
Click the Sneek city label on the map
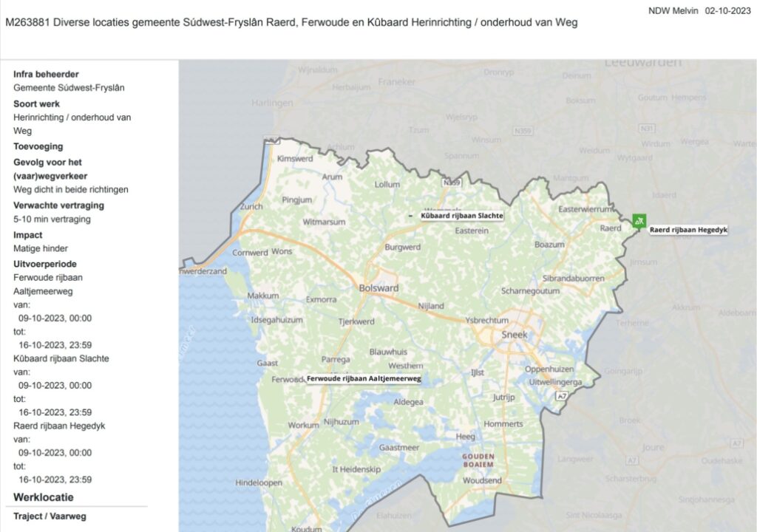click(x=515, y=335)
